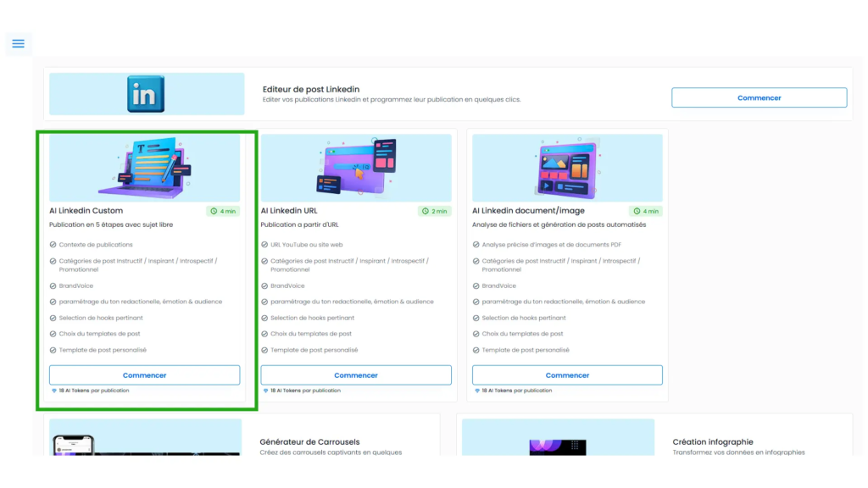Click the '4 min' badge on AI Linkedin document/image
The image size is (868, 488).
click(646, 211)
